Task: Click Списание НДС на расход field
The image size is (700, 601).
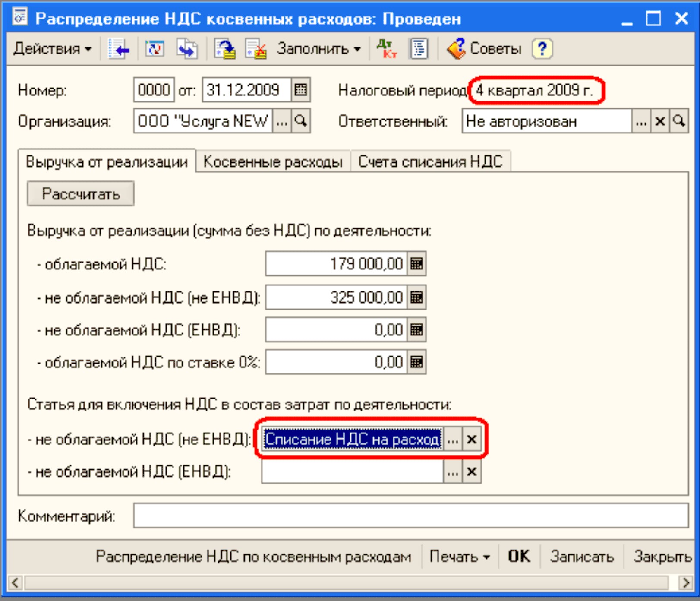Action: point(352,439)
